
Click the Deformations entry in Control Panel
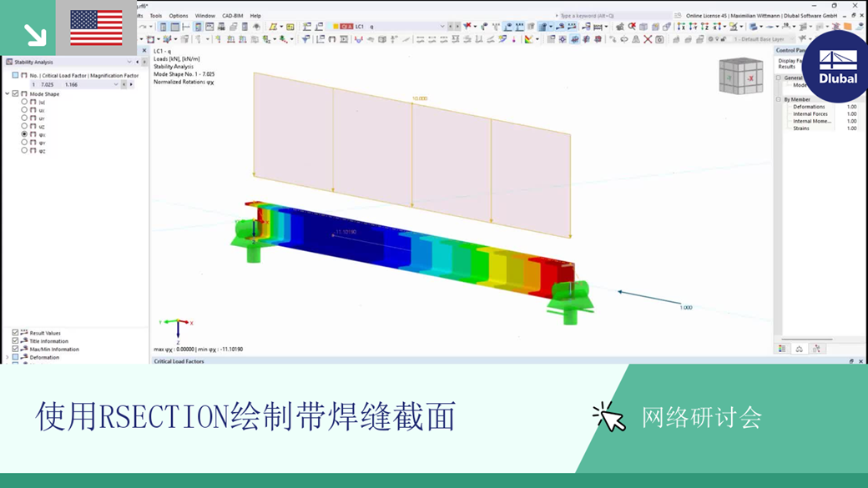(809, 107)
